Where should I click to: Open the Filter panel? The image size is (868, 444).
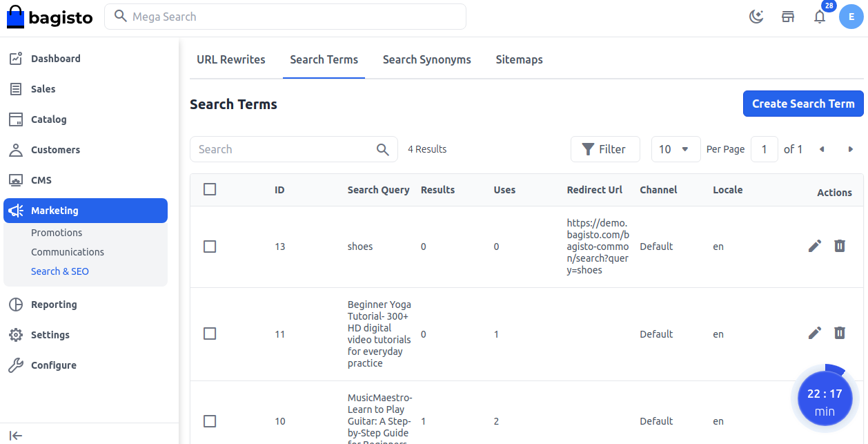click(605, 148)
